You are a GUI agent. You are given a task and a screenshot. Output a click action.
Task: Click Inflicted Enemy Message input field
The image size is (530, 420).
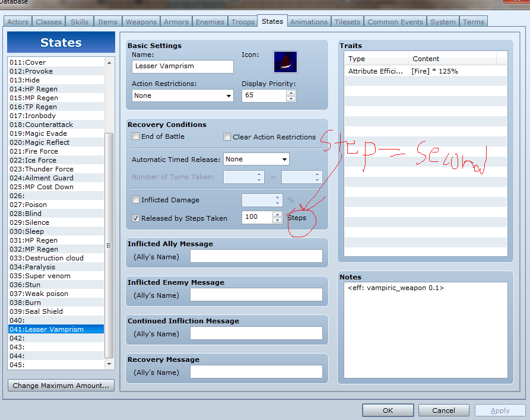point(256,295)
